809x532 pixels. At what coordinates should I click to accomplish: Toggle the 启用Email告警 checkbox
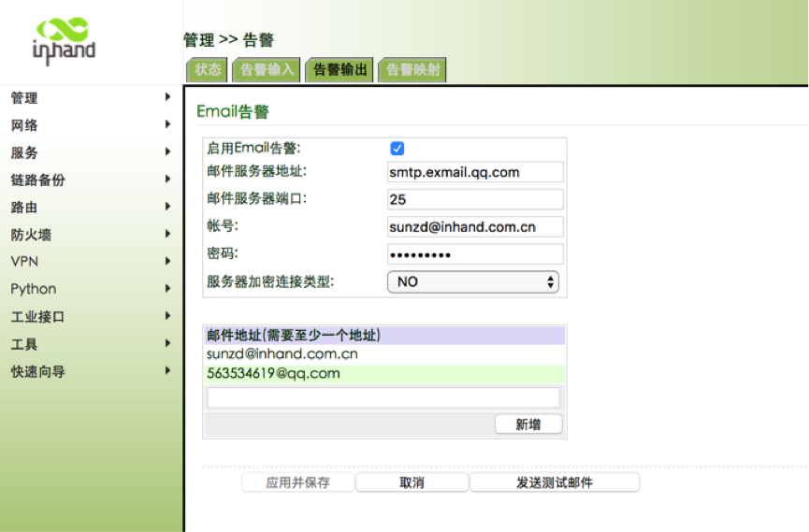(x=397, y=149)
